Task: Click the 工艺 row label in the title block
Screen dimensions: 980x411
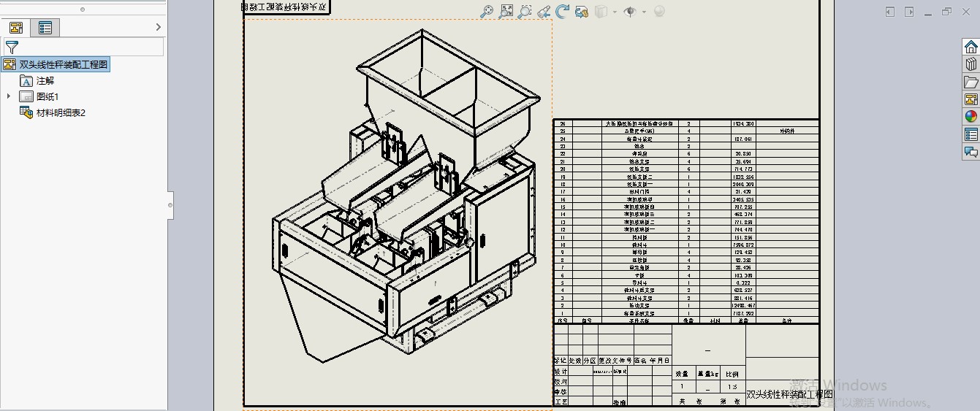Action: tap(561, 402)
